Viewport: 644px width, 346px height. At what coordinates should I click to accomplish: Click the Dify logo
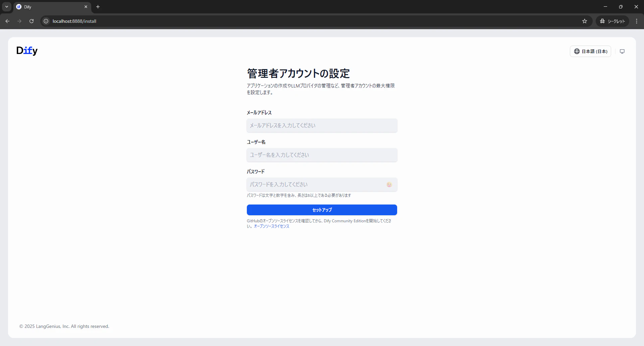tap(27, 51)
